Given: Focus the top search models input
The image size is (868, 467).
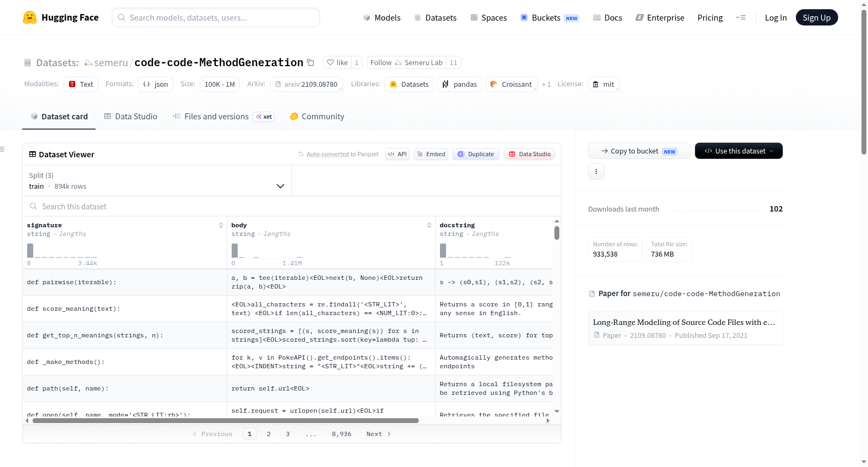Looking at the screenshot, I should click(216, 17).
